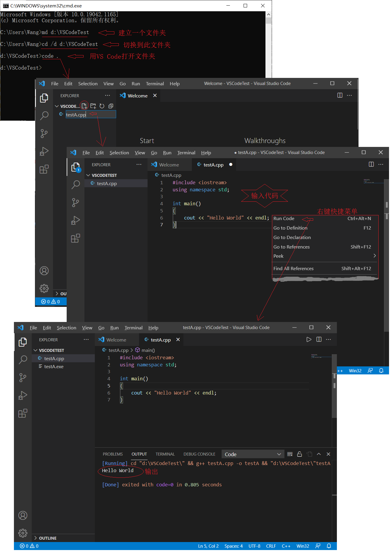Open Explorer in the bottom VS Code activity bar

(23, 342)
